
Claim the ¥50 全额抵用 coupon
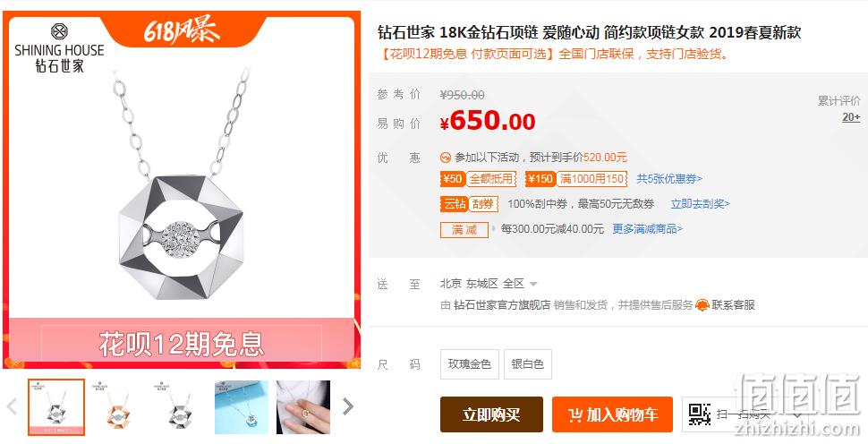click(x=478, y=179)
